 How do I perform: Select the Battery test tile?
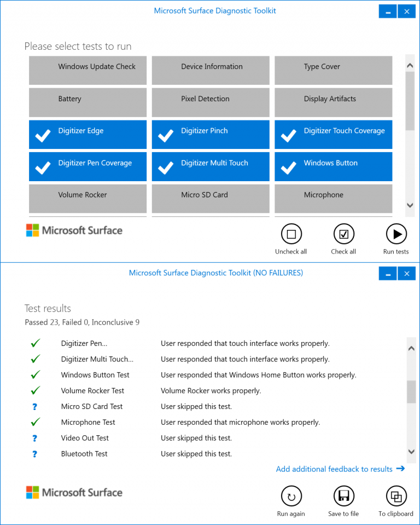point(87,102)
